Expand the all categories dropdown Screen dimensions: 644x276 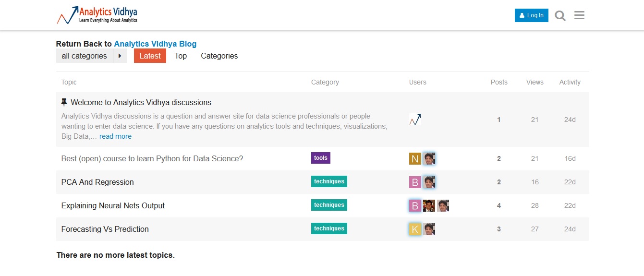click(x=85, y=56)
